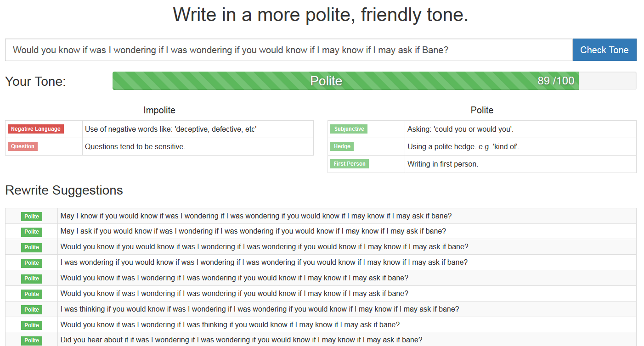644x346 pixels.
Task: Click Polite badge beside 'Did you hear' suggestion
Action: pos(32,340)
